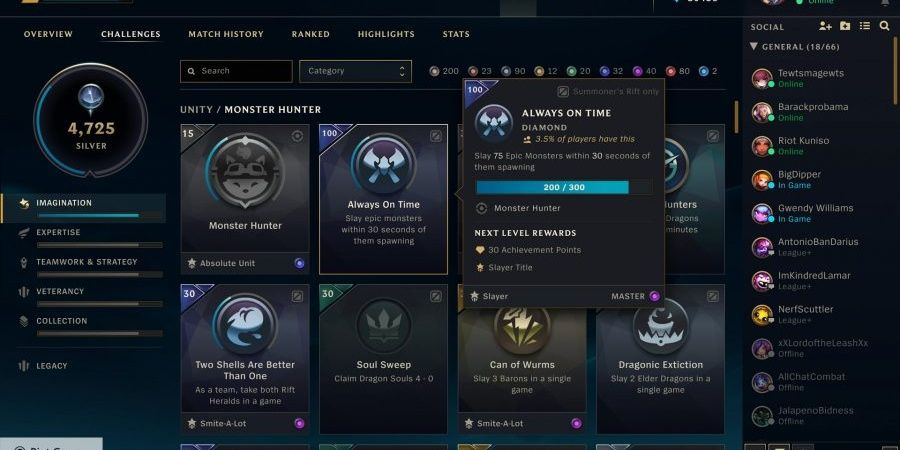
Task: Collapse the General friends group
Action: coord(754,46)
